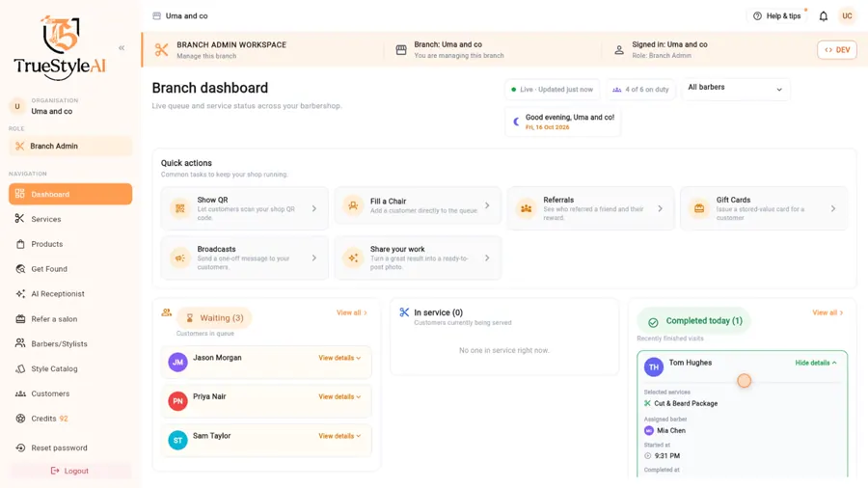
Task: Open the Fill a Chair quick action
Action: [418, 205]
